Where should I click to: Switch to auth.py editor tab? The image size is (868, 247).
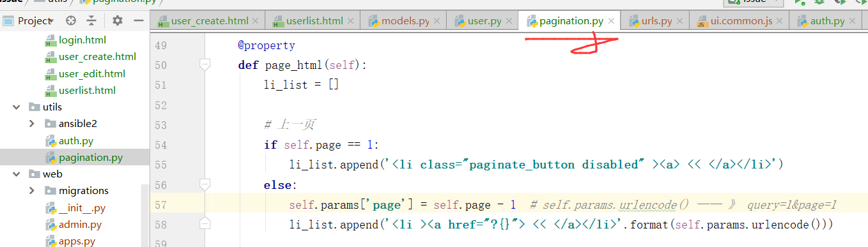tap(828, 21)
